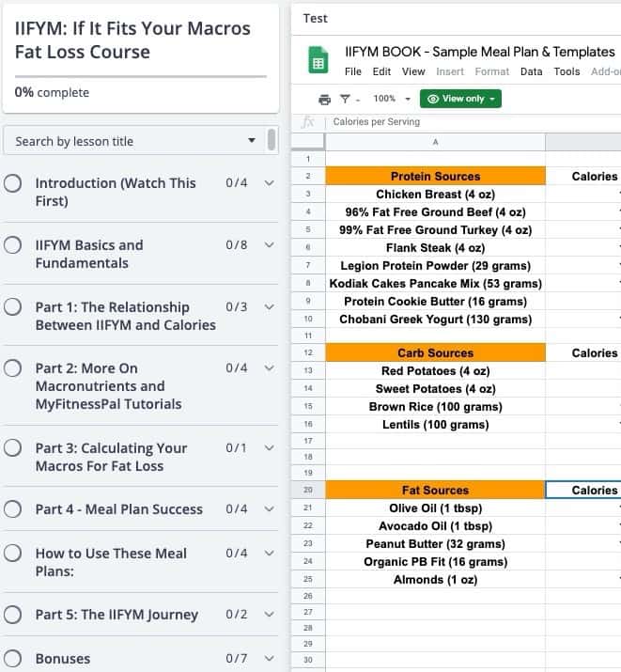621x672 pixels.
Task: Toggle the Part 1 Relationship section circle
Action: (12, 306)
